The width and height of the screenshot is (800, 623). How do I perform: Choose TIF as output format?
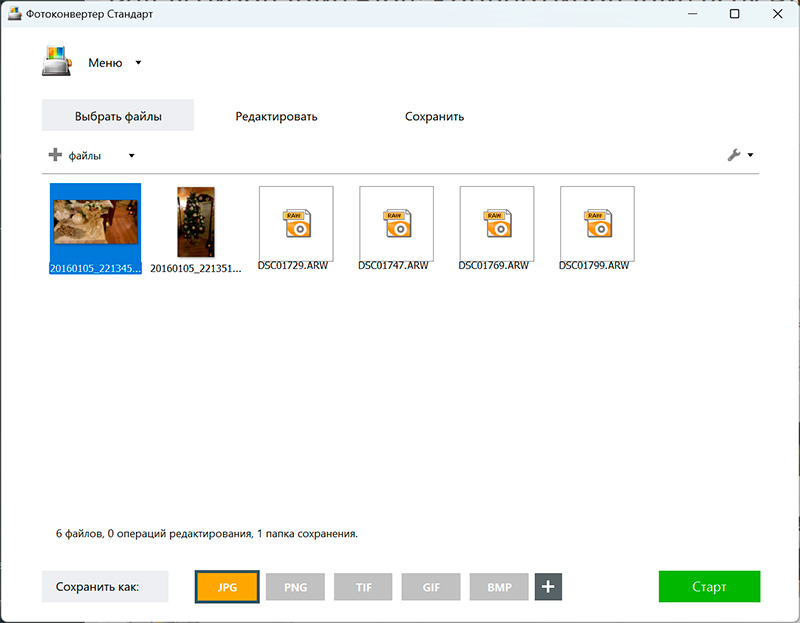point(364,587)
